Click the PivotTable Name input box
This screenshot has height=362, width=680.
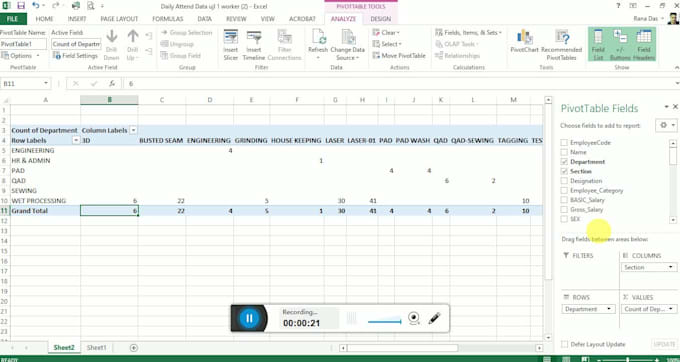pyautogui.click(x=23, y=44)
